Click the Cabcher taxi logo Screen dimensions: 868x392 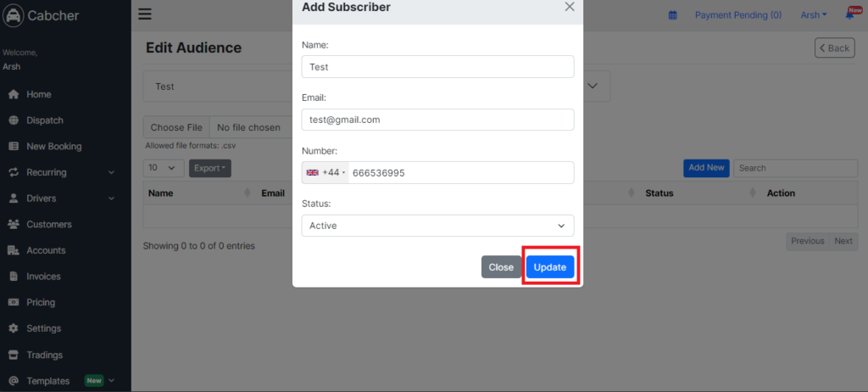tap(13, 15)
